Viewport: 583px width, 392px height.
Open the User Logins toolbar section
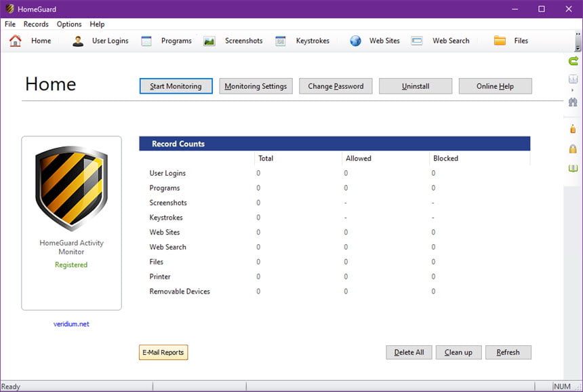point(110,41)
